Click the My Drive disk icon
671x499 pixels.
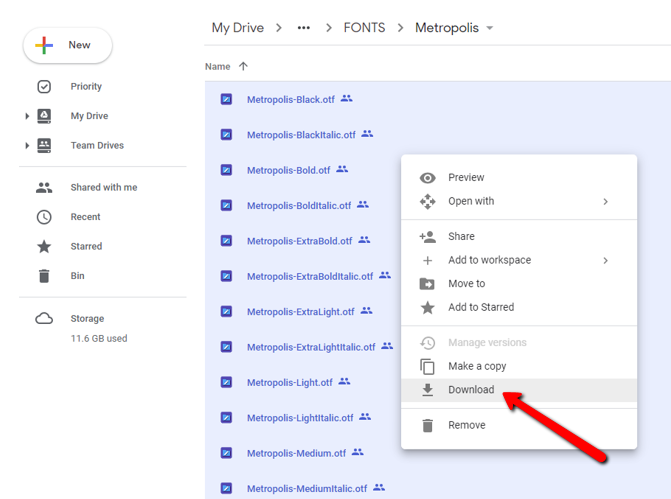pyautogui.click(x=44, y=116)
